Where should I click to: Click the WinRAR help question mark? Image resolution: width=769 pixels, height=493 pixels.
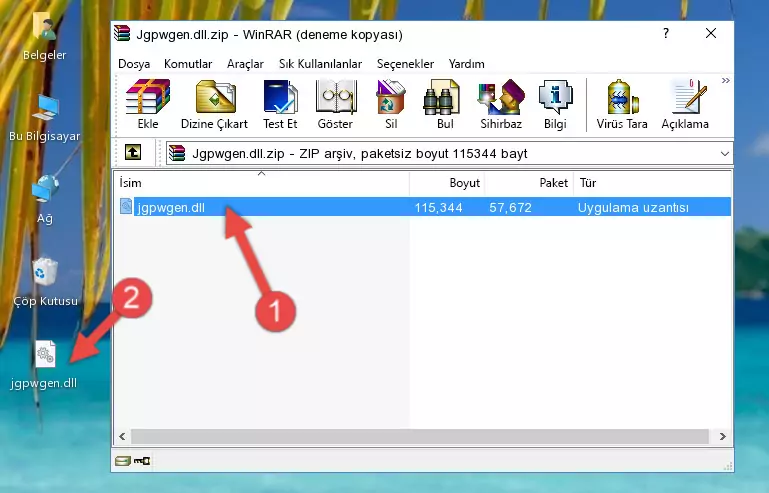[666, 33]
